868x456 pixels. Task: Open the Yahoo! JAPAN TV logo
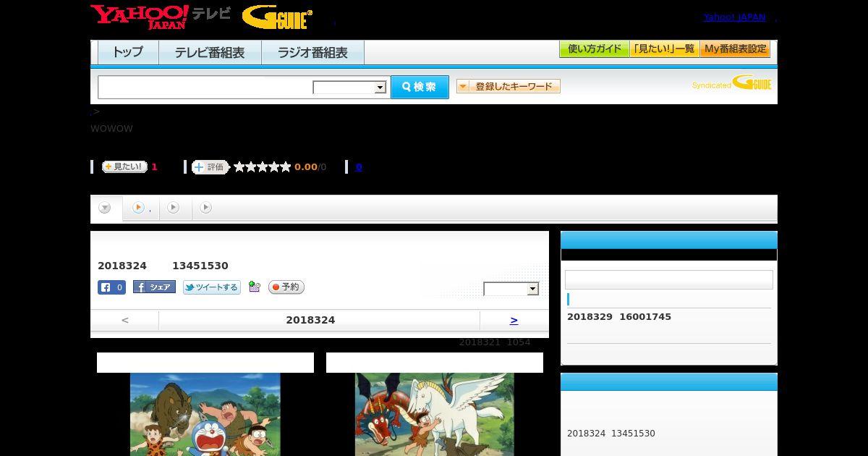pos(161,17)
